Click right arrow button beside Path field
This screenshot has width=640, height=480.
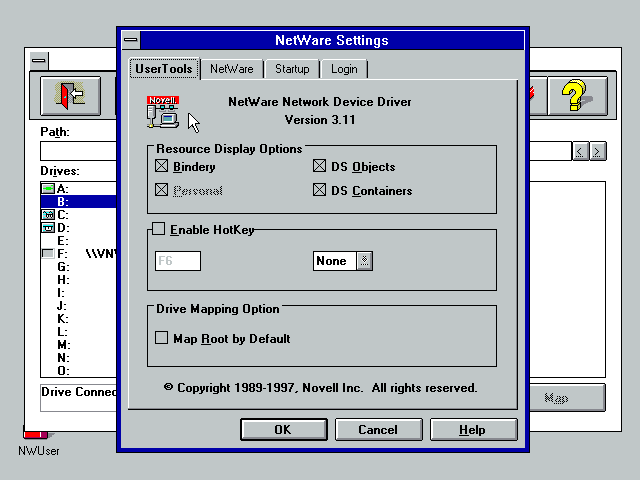coord(598,151)
